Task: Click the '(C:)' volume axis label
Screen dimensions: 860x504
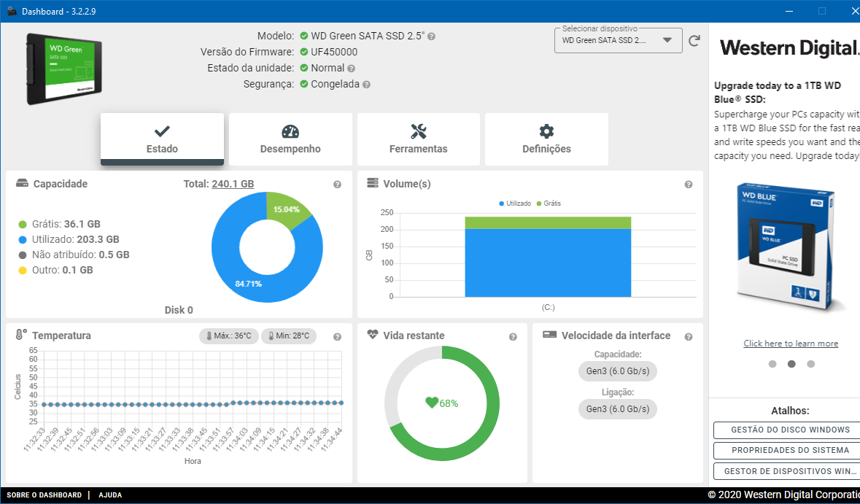Action: [x=548, y=307]
